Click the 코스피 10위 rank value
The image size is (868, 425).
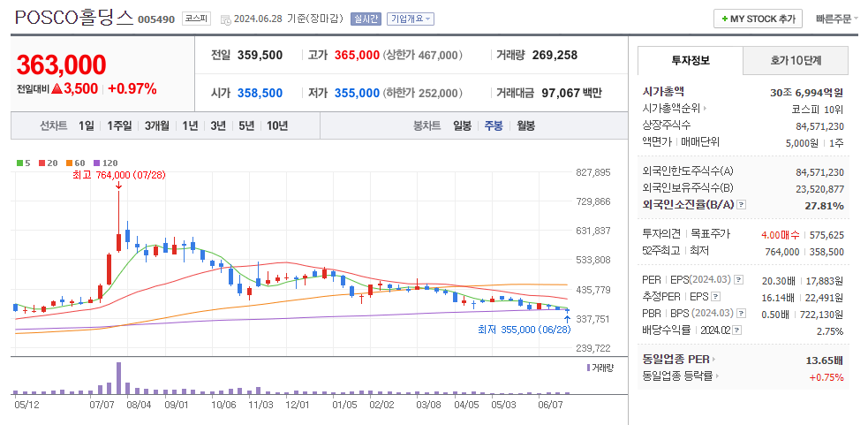point(819,109)
